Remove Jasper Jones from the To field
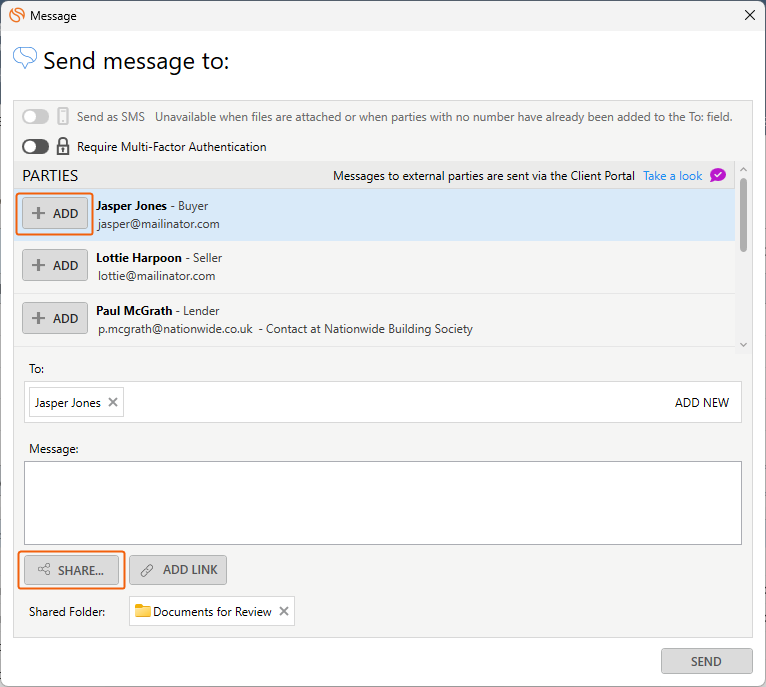 (x=113, y=402)
